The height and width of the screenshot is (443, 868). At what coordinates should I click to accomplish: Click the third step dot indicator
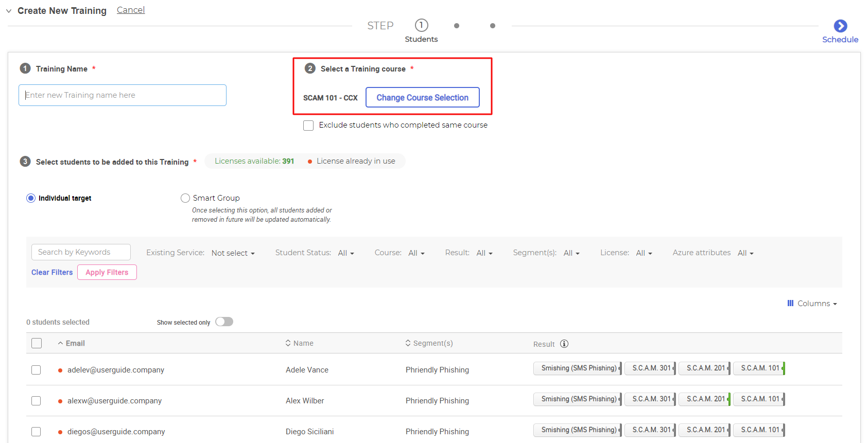[x=493, y=26]
